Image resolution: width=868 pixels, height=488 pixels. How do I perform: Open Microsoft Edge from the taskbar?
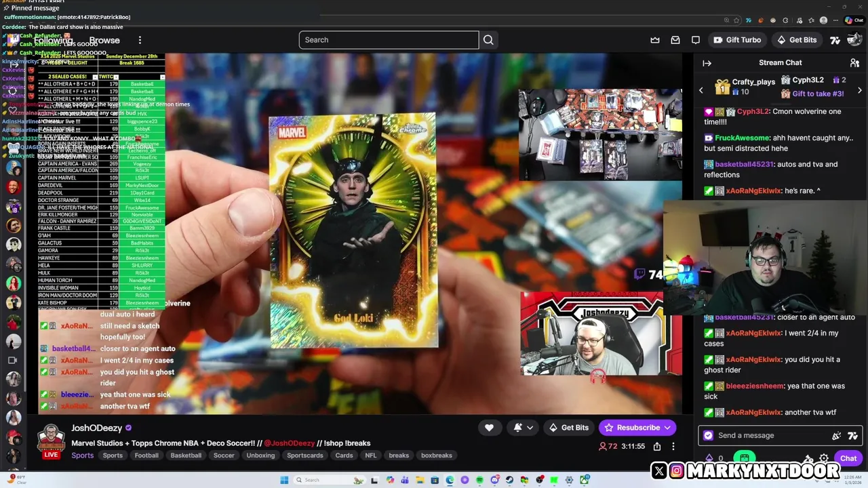(x=450, y=480)
